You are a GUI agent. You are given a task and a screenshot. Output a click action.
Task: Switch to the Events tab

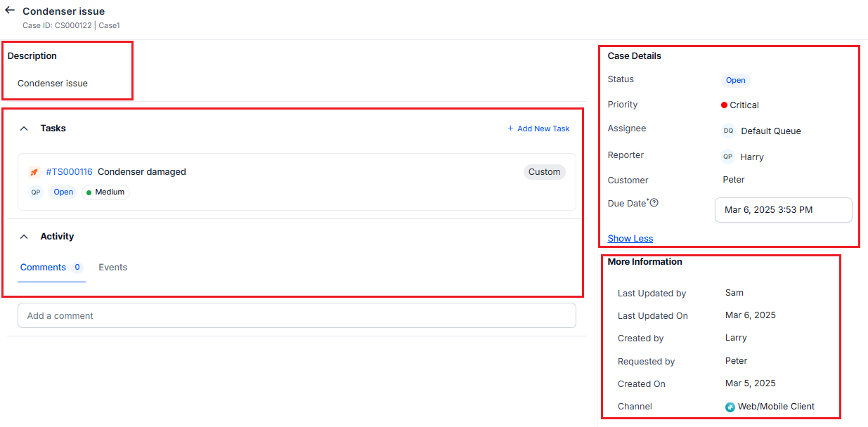click(112, 268)
